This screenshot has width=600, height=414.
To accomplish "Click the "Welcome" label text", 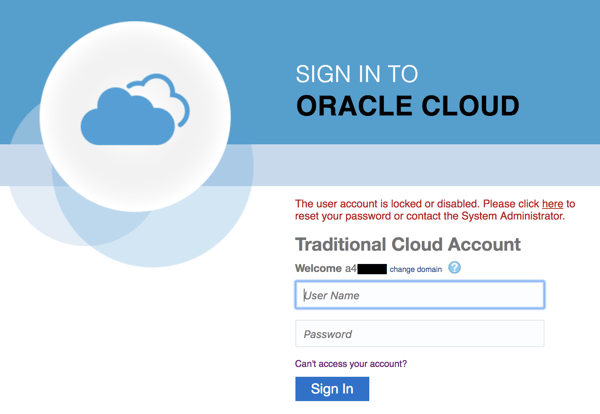I will (318, 268).
